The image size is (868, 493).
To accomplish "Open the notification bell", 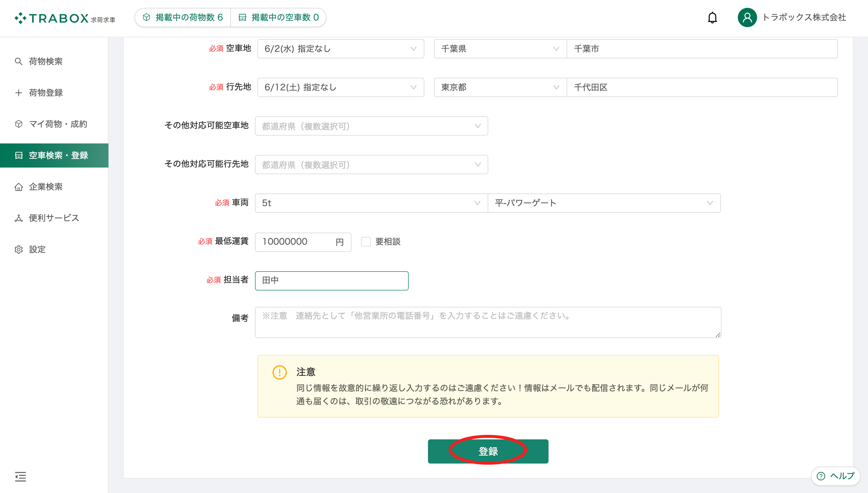I will pyautogui.click(x=712, y=17).
